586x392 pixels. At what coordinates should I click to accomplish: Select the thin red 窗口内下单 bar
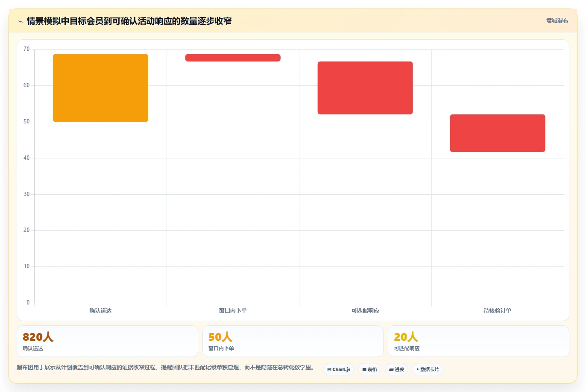coord(233,58)
